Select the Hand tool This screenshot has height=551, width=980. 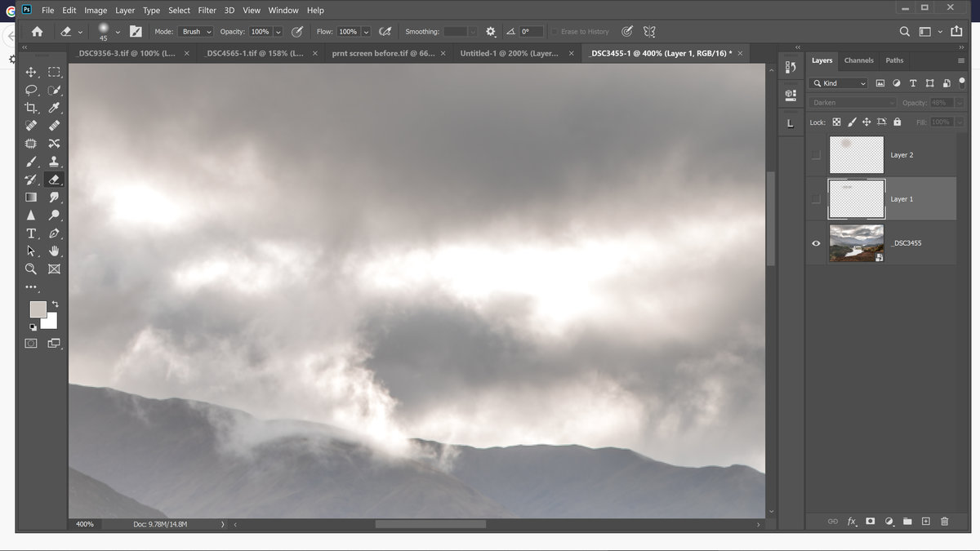pos(54,251)
